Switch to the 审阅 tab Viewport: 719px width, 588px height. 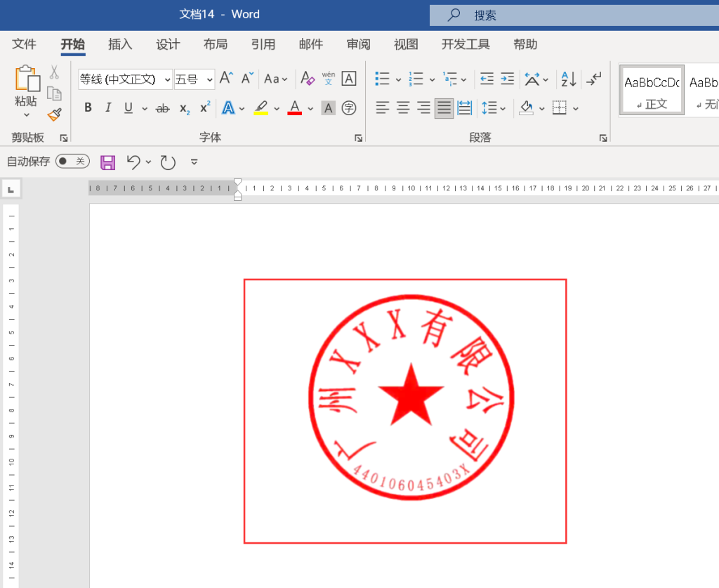(x=359, y=44)
